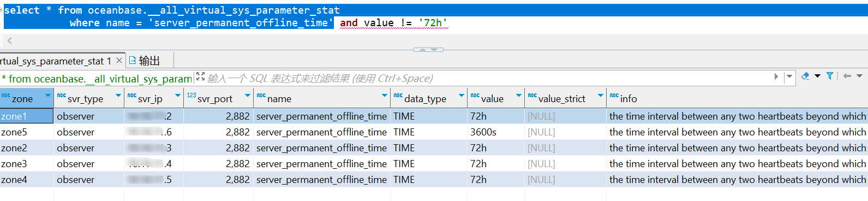Open the svr_port column sort dropdown
868x201 pixels.
click(248, 96)
